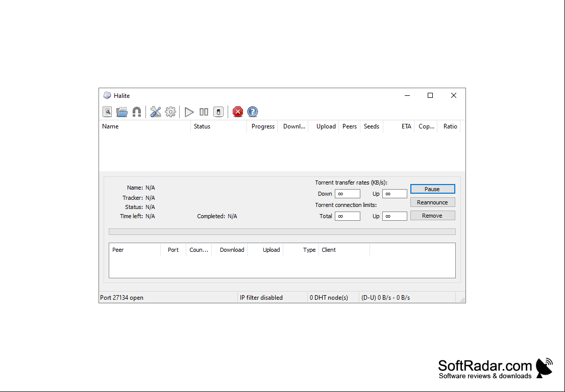Focus the Up transfer rate field

click(395, 194)
